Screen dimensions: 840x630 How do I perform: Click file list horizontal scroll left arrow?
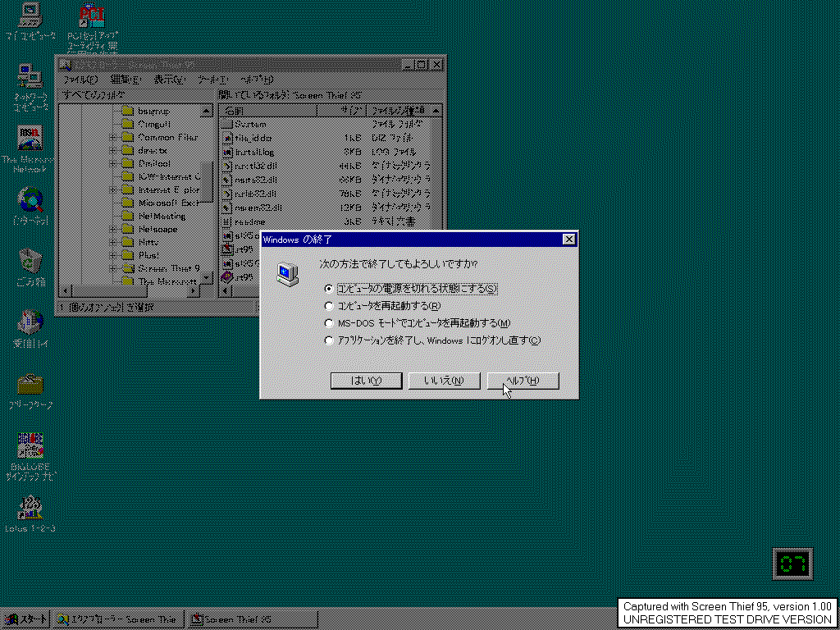pyautogui.click(x=225, y=291)
